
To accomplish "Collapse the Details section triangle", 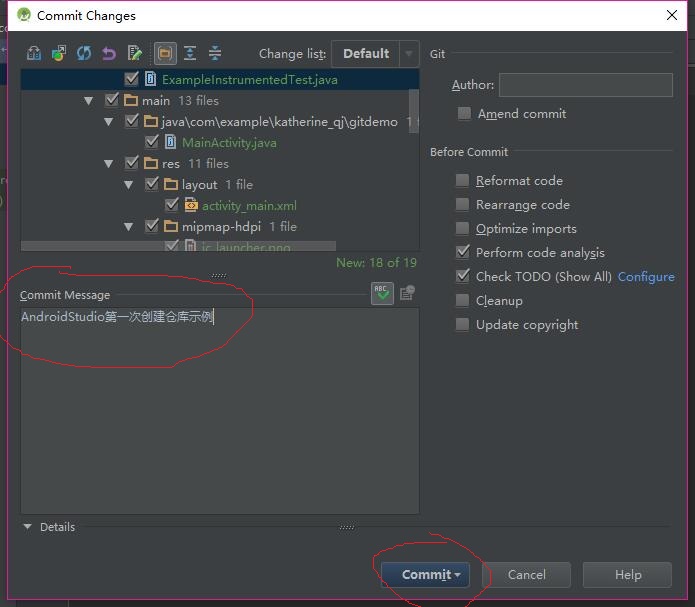I will (x=27, y=526).
